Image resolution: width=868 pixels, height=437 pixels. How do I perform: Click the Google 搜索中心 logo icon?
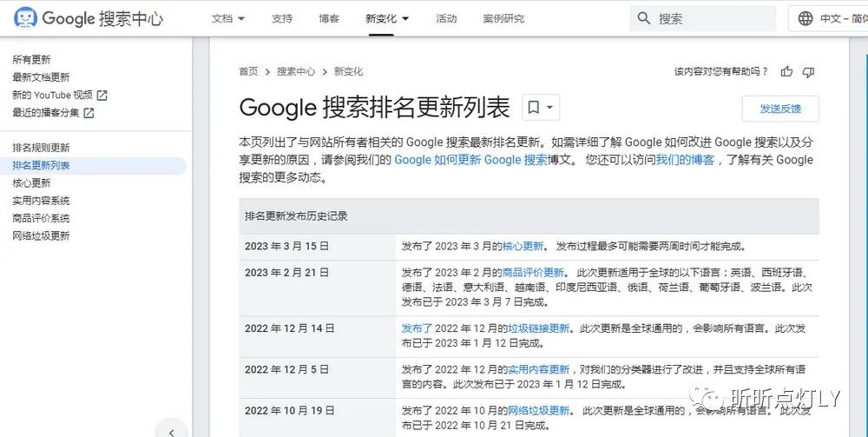point(26,18)
